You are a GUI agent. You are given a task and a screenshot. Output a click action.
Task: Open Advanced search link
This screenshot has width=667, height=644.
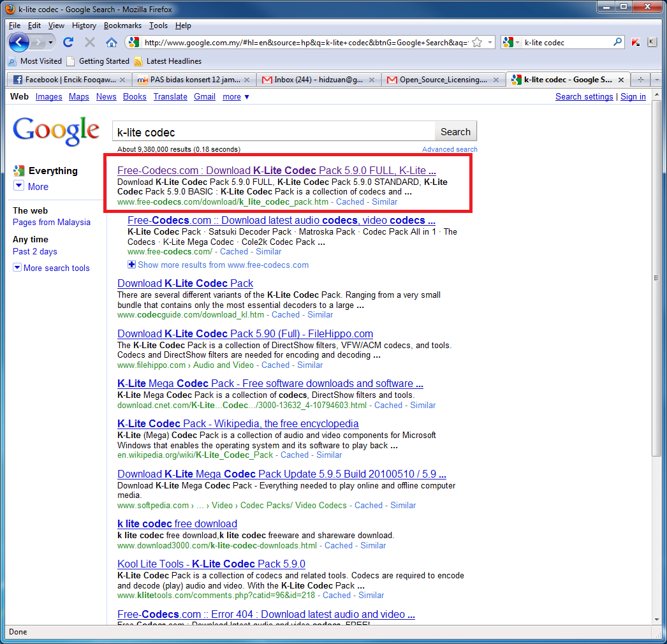[x=450, y=149]
